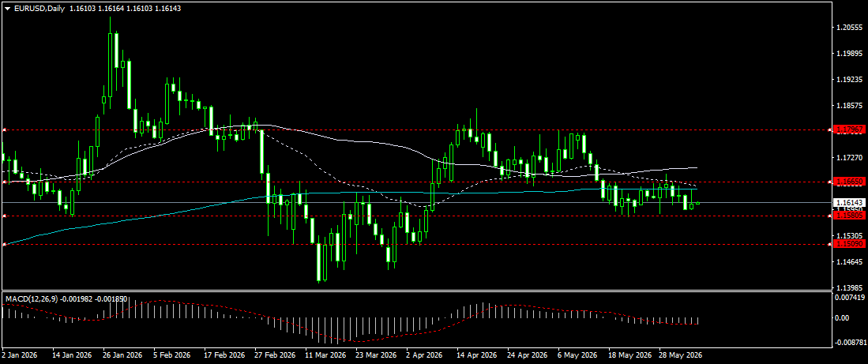
Task: Click price scale value 1.20555
Action: [848, 27]
